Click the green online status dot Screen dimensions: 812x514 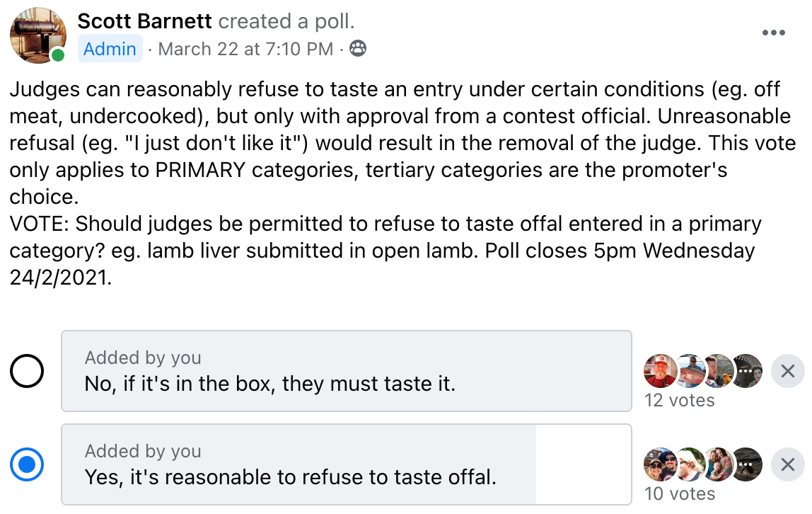(58, 55)
